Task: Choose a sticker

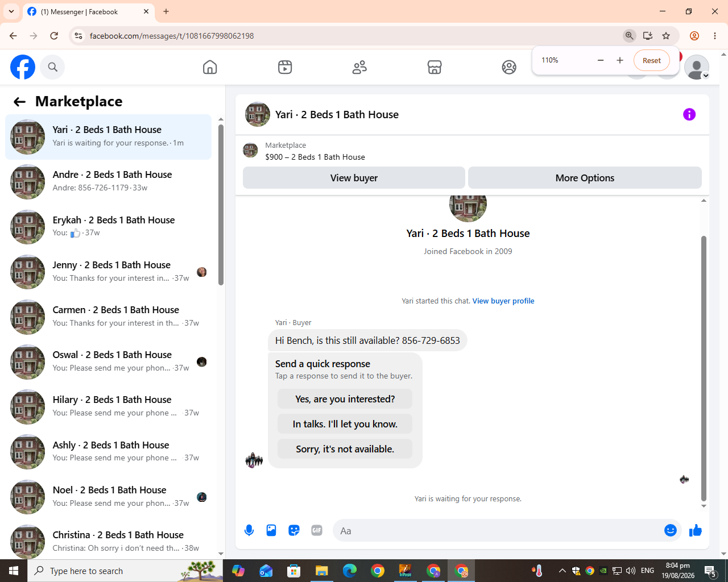Action: (x=294, y=530)
